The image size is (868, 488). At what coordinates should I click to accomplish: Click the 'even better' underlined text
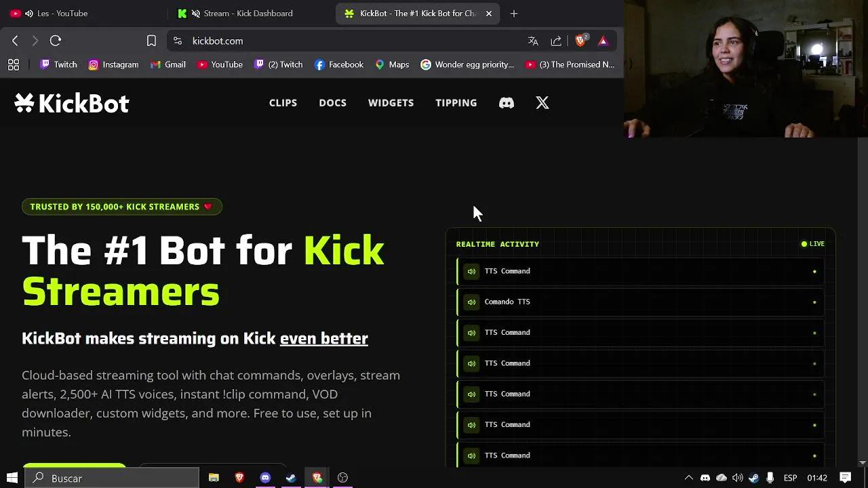coord(323,338)
